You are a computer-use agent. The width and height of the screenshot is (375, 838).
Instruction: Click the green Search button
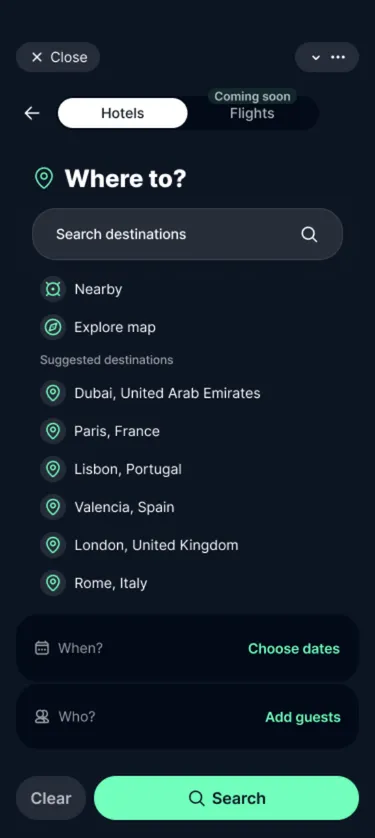(226, 798)
